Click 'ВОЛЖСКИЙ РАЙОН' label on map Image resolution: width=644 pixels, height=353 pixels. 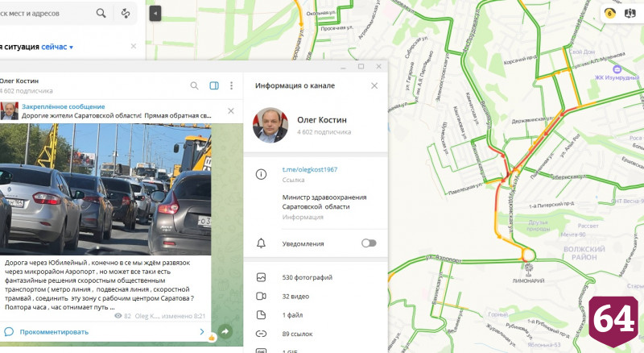(584, 253)
